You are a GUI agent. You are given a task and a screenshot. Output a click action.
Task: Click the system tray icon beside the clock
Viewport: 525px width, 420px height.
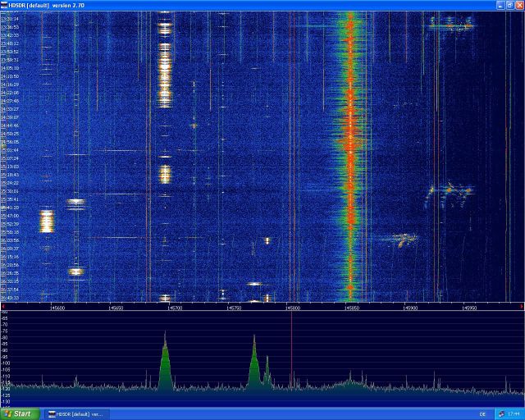501,414
